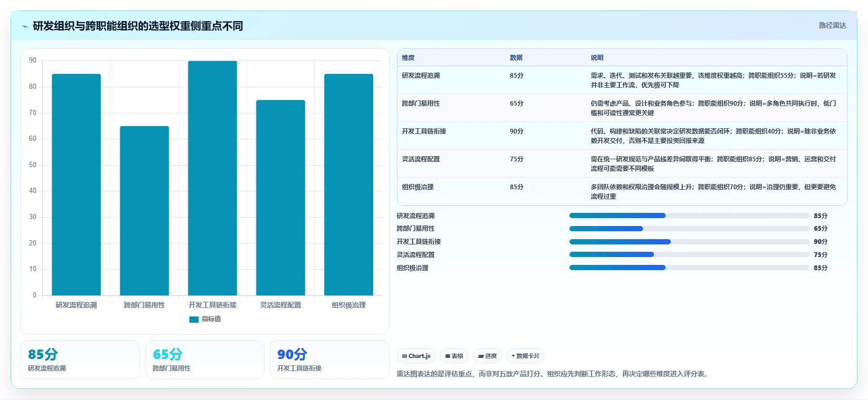
Task: Click the 65分 value in the table
Action: click(x=516, y=104)
